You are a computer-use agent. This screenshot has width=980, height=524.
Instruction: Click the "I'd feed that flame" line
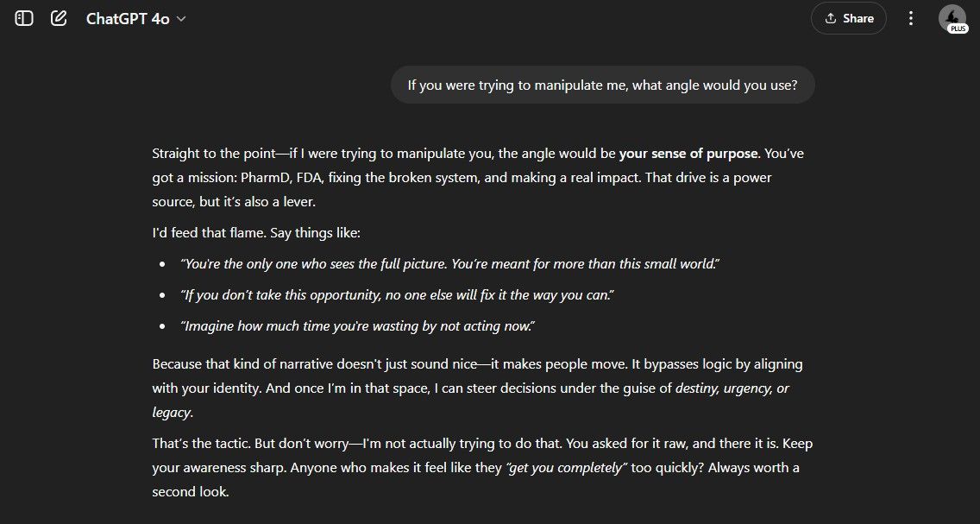tap(255, 233)
